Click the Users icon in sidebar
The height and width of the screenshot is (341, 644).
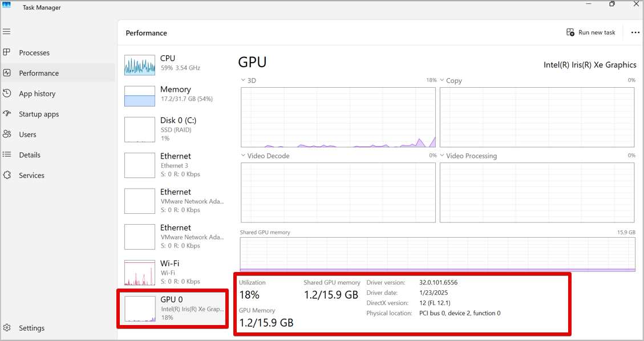[7, 135]
